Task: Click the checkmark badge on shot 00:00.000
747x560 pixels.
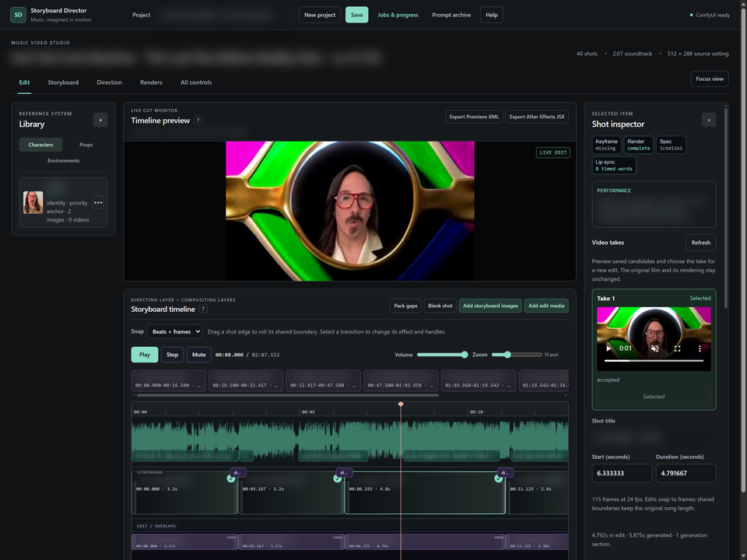Action: [231, 478]
